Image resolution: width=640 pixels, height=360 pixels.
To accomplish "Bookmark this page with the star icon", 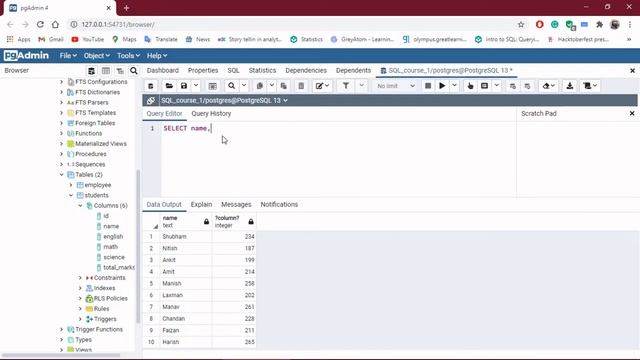I will (x=521, y=24).
